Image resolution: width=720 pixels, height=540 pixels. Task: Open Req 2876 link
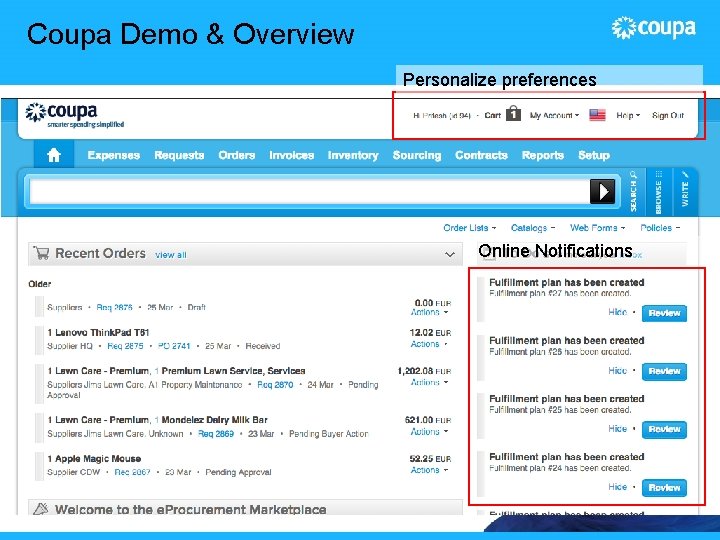click(x=114, y=307)
